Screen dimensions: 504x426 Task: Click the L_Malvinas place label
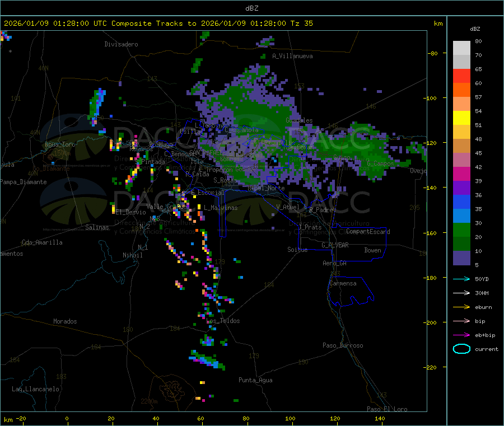coord(221,208)
